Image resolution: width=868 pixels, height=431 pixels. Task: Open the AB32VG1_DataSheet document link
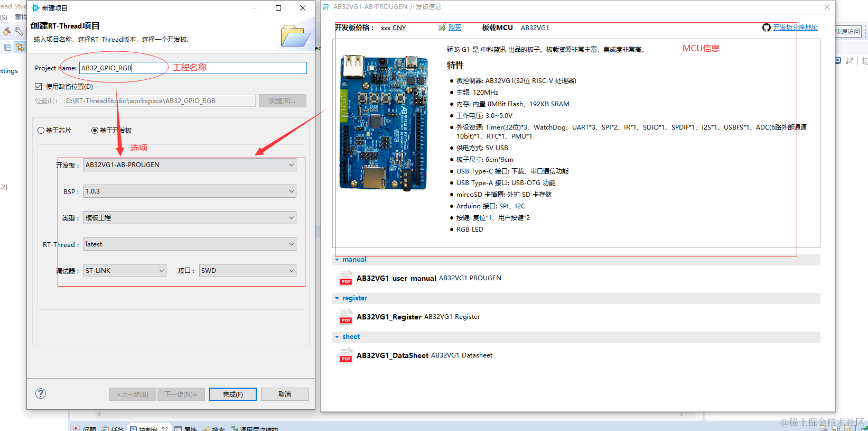[x=393, y=355]
